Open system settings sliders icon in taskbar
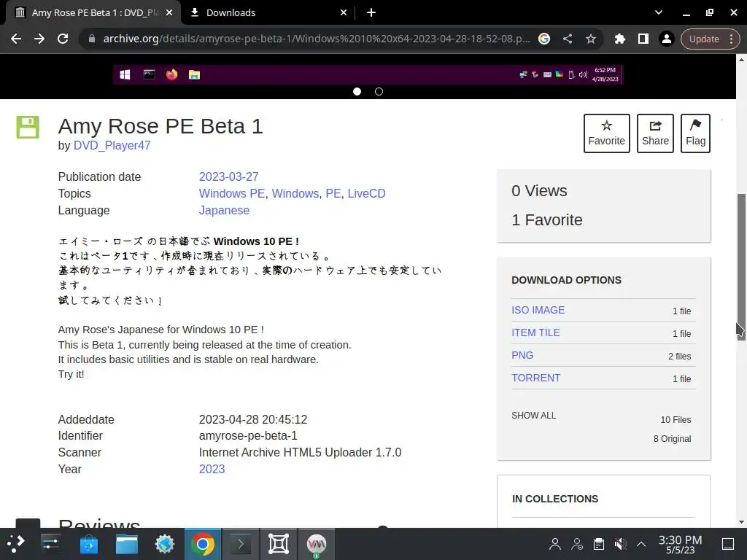 [50, 544]
